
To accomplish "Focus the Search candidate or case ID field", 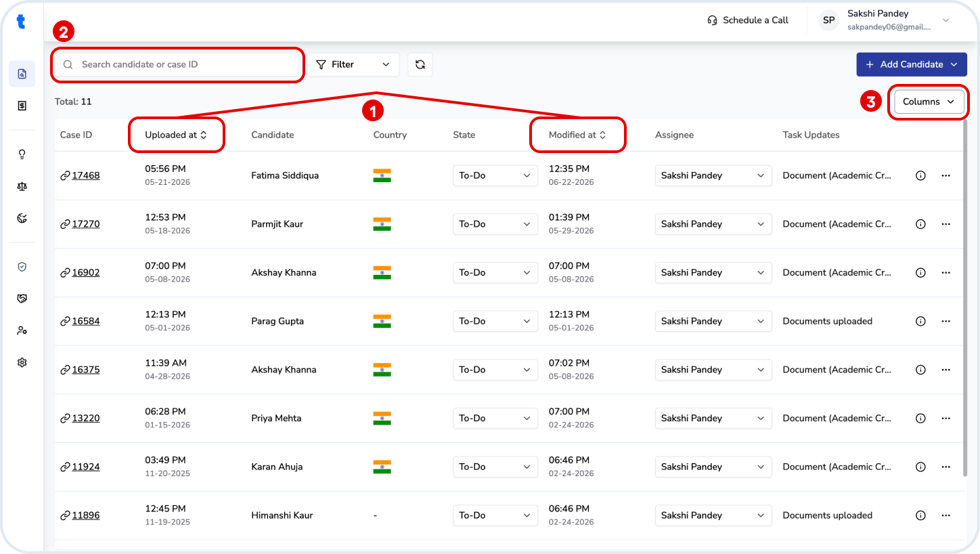I will 179,64.
